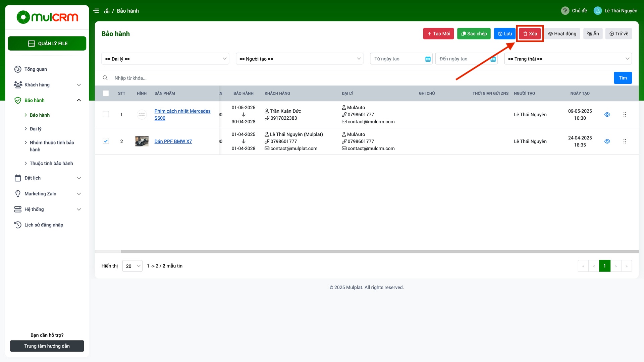Click the Từ ngày tạo calendar icon
644x362 pixels.
coord(428,59)
